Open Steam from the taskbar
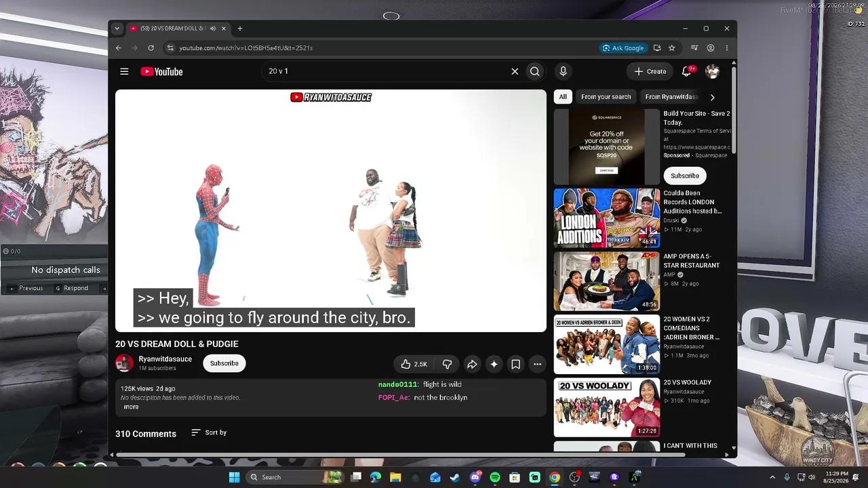868x488 pixels. click(x=455, y=477)
